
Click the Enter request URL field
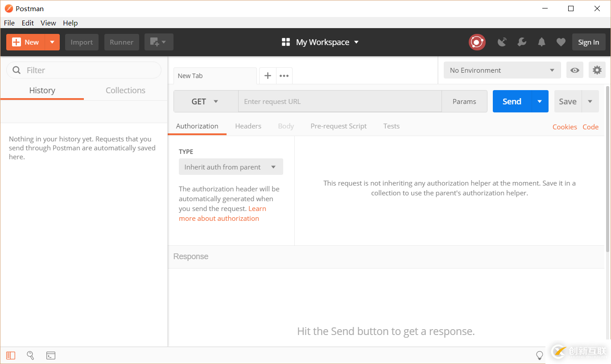click(x=340, y=102)
